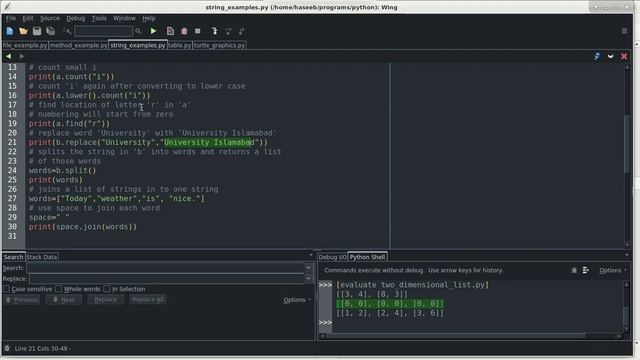Viewport: 640px width, 360px height.
Task: Click the go-to-definition icon left of toolbar search
Action: pyautogui.click(x=67, y=31)
